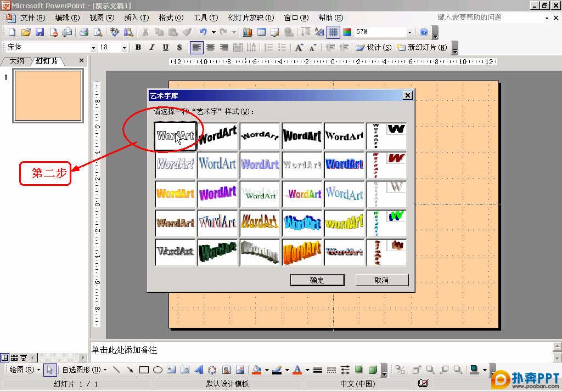The height and width of the screenshot is (392, 562).
Task: Click the Save disk icon
Action: (x=40, y=32)
